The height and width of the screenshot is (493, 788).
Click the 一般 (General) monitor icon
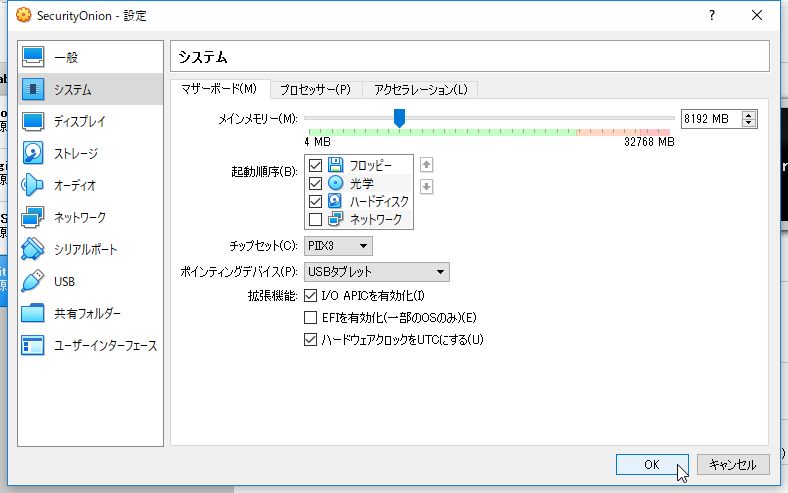click(33, 57)
